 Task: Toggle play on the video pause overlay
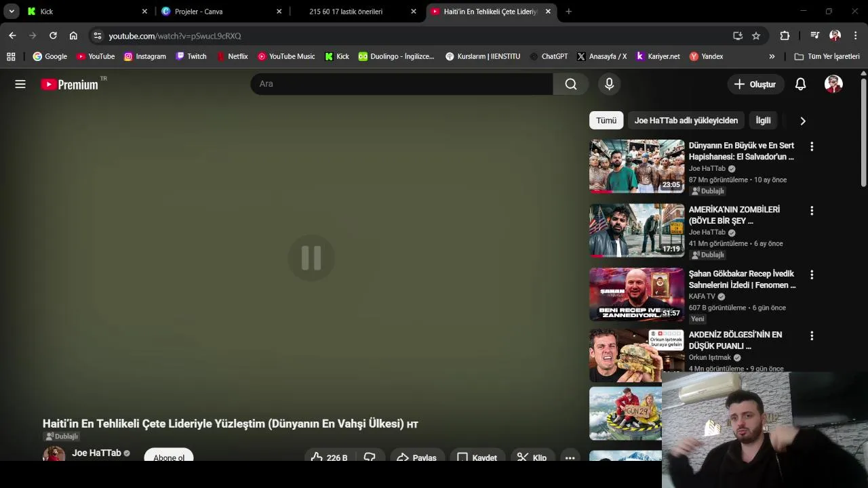coord(311,258)
